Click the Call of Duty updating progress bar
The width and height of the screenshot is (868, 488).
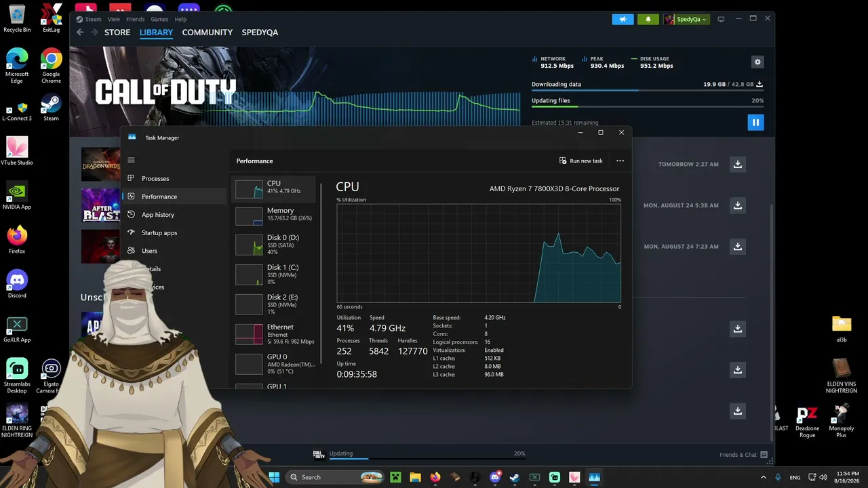[427, 458]
